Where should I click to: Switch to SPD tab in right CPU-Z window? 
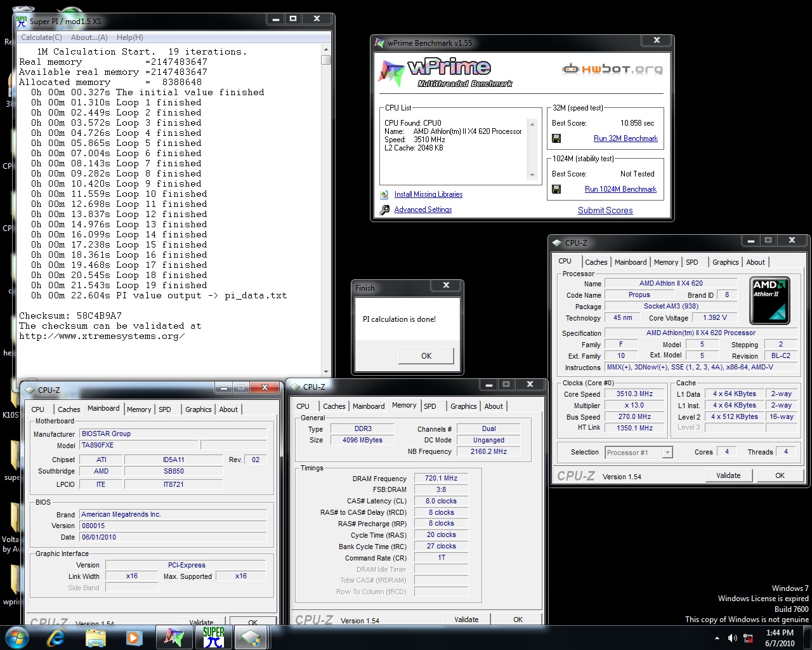(692, 262)
